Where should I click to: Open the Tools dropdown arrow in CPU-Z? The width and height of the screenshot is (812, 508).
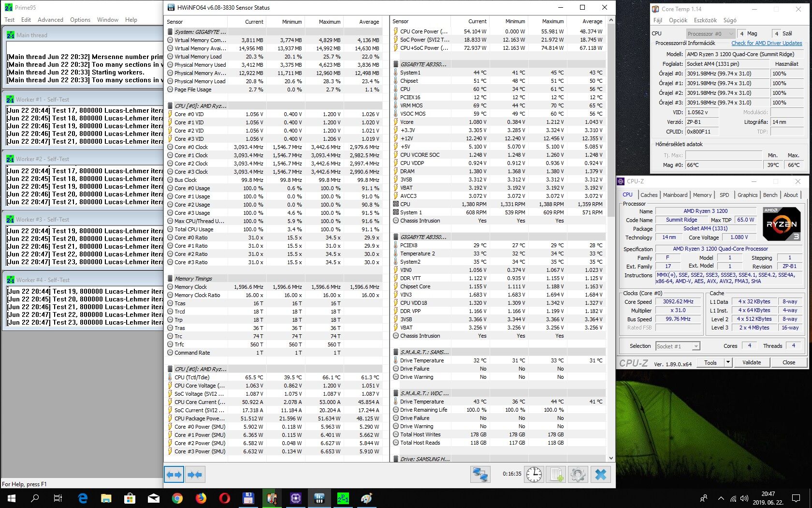(x=728, y=362)
